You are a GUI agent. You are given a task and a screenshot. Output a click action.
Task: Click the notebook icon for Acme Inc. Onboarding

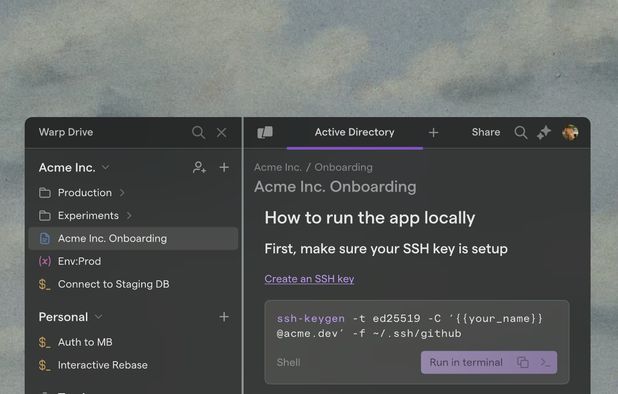pos(45,238)
